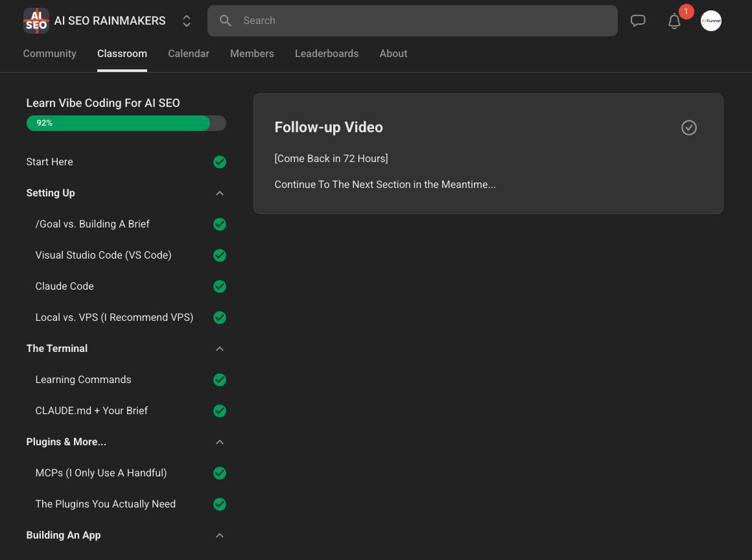Open the user profile avatar menu
The image size is (752, 560).
[x=711, y=21]
